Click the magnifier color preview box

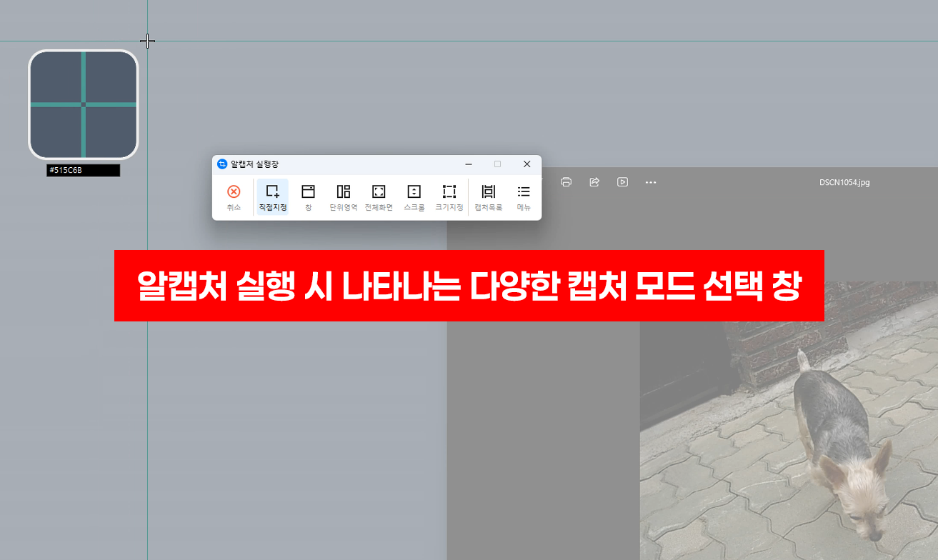pyautogui.click(x=83, y=104)
